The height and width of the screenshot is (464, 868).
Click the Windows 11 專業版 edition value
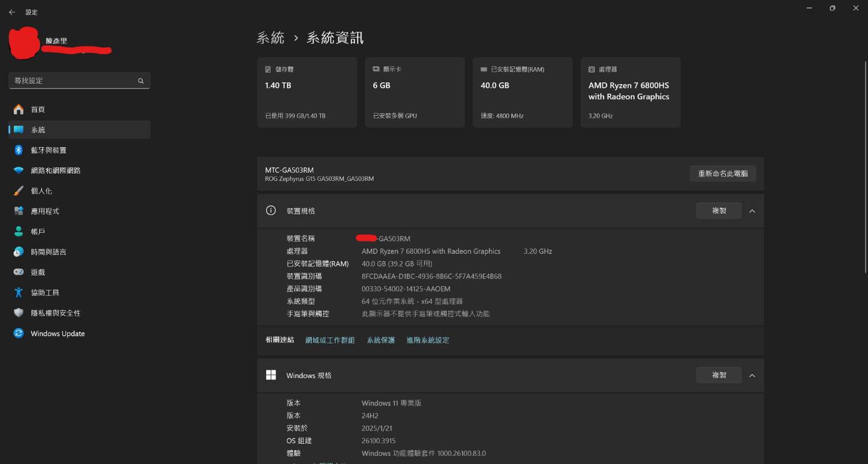tap(391, 403)
